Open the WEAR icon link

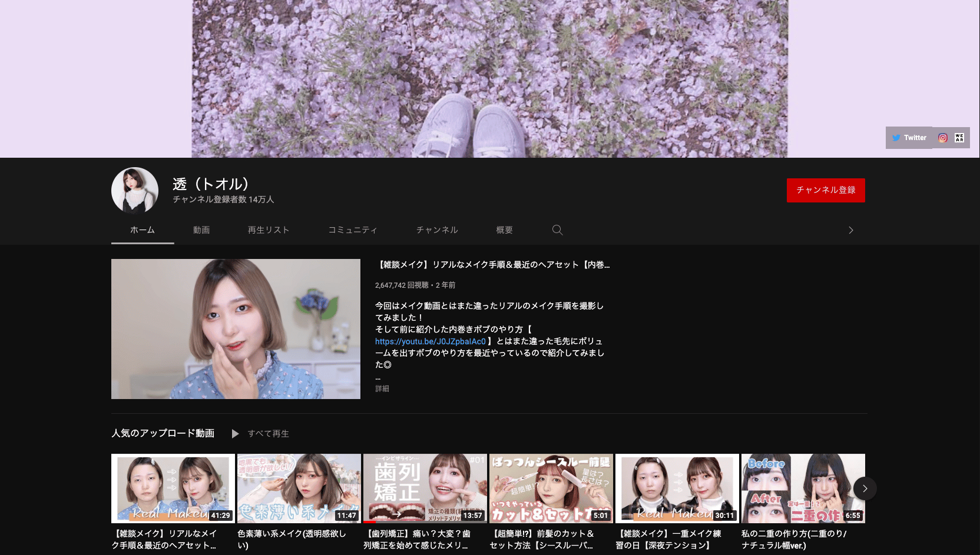point(959,138)
